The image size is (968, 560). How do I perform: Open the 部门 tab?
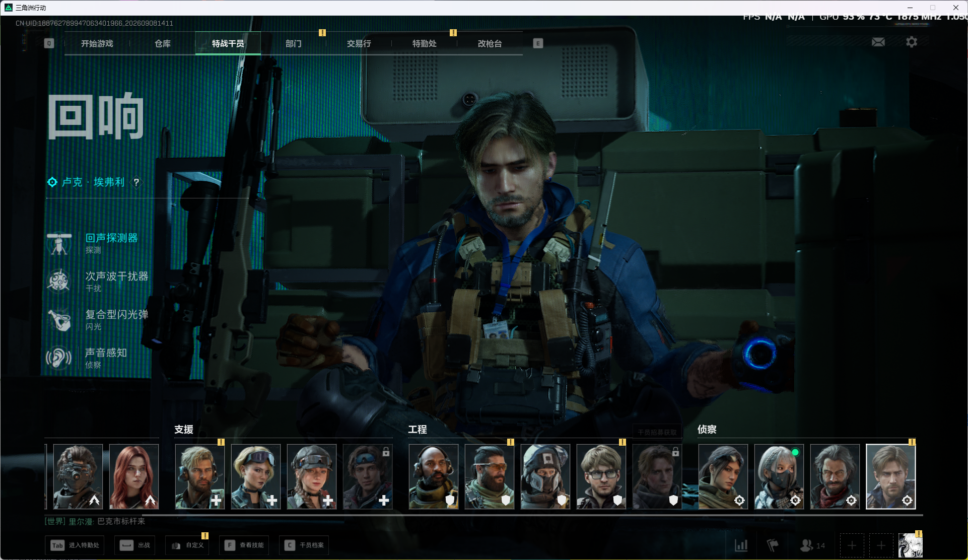tap(294, 44)
